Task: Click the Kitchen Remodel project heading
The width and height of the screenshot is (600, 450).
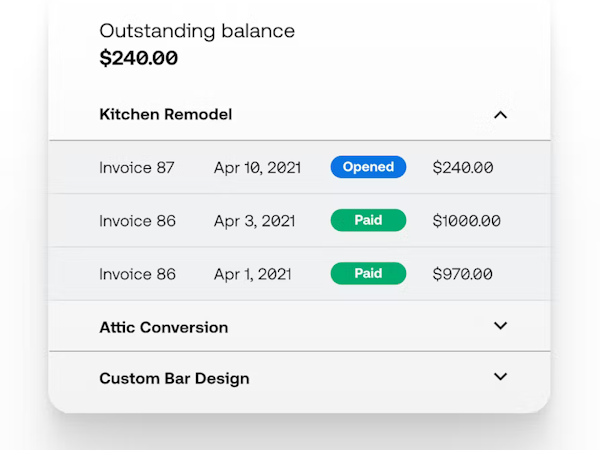Action: point(166,115)
